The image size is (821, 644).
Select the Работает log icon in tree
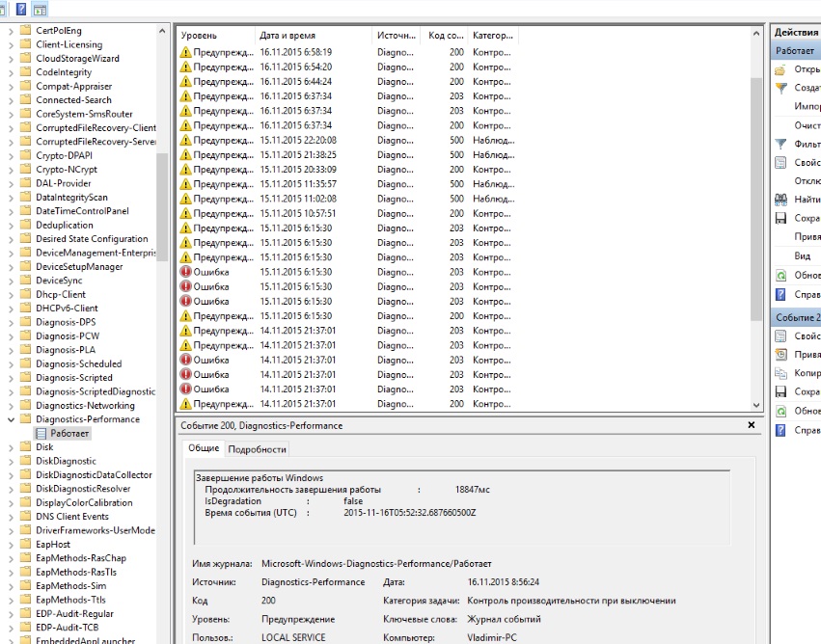coord(41,433)
